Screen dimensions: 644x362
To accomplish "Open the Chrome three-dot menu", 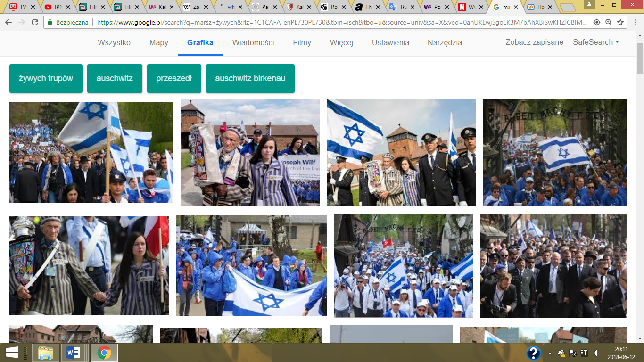I will [x=635, y=22].
